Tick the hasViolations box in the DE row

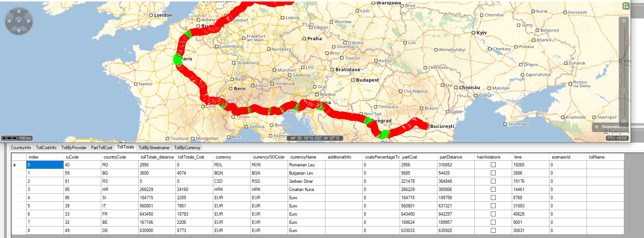493,231
